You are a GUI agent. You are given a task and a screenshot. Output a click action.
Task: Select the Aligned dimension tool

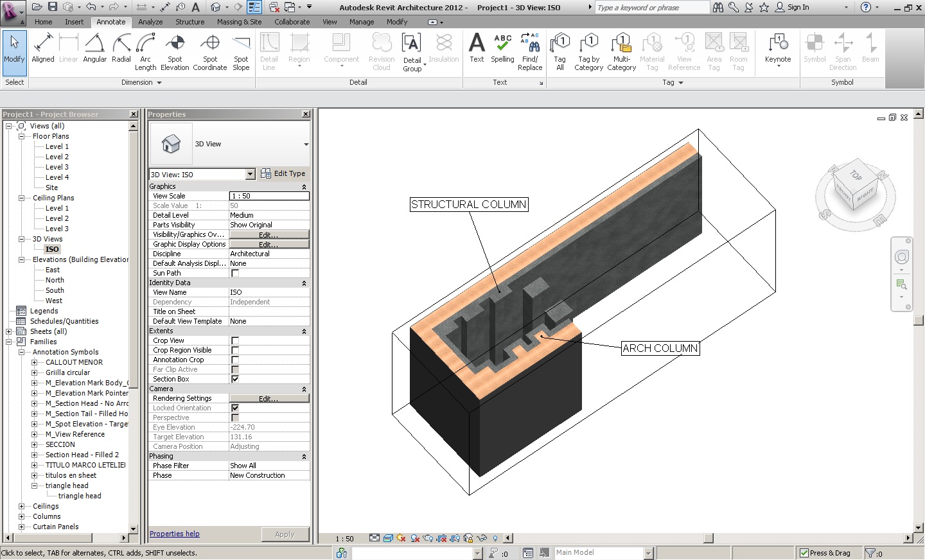(x=43, y=49)
